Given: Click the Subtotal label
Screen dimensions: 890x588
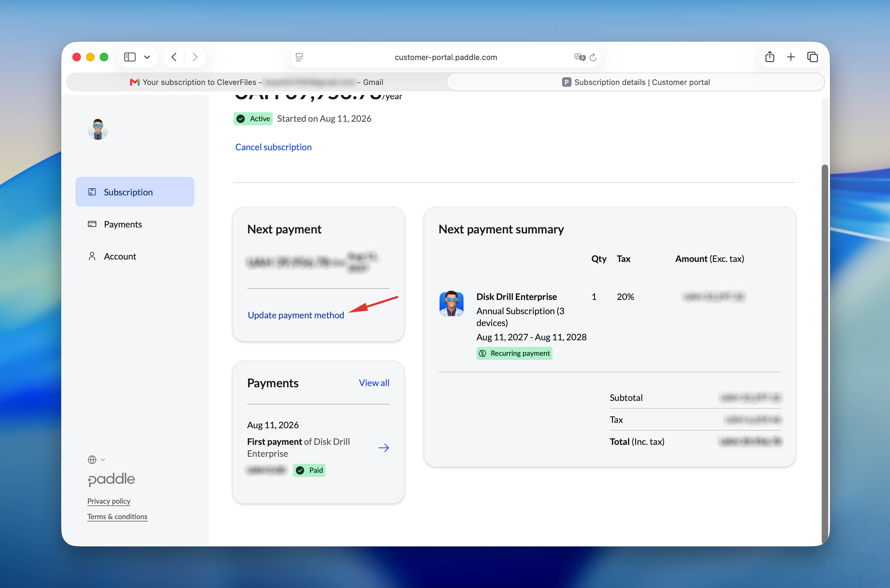Looking at the screenshot, I should coord(626,398).
